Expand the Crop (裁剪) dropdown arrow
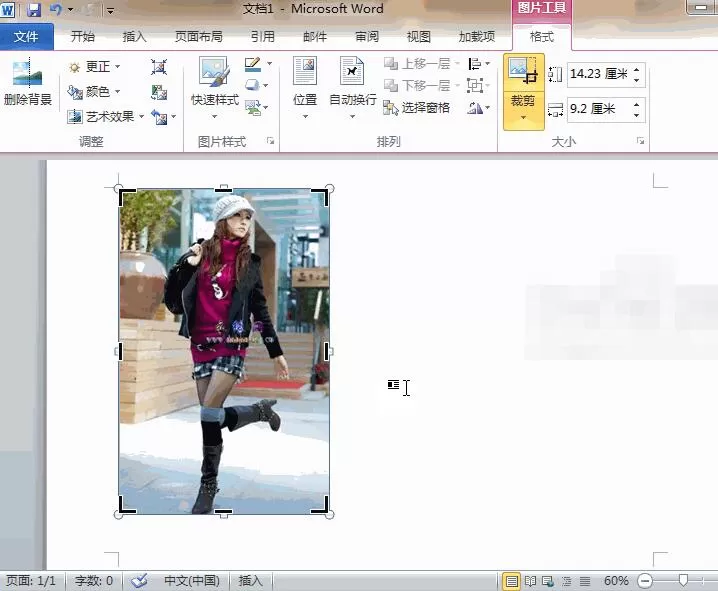Screen dimensions: 718x591 (523, 118)
